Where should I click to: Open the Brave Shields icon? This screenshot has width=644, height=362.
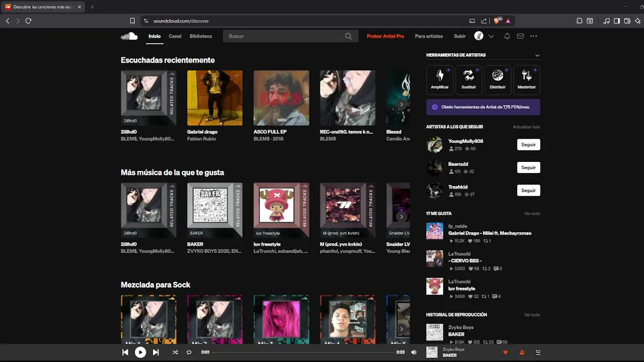pyautogui.click(x=498, y=21)
